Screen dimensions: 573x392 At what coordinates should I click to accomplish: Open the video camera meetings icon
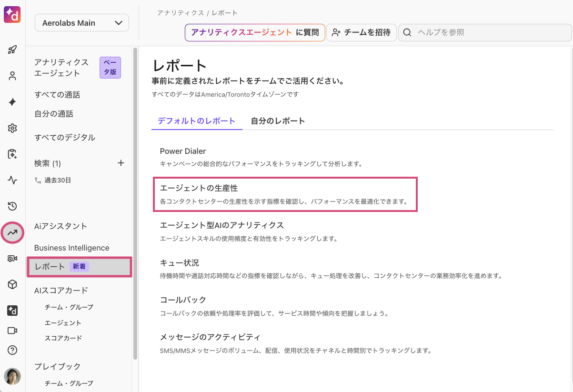click(12, 331)
